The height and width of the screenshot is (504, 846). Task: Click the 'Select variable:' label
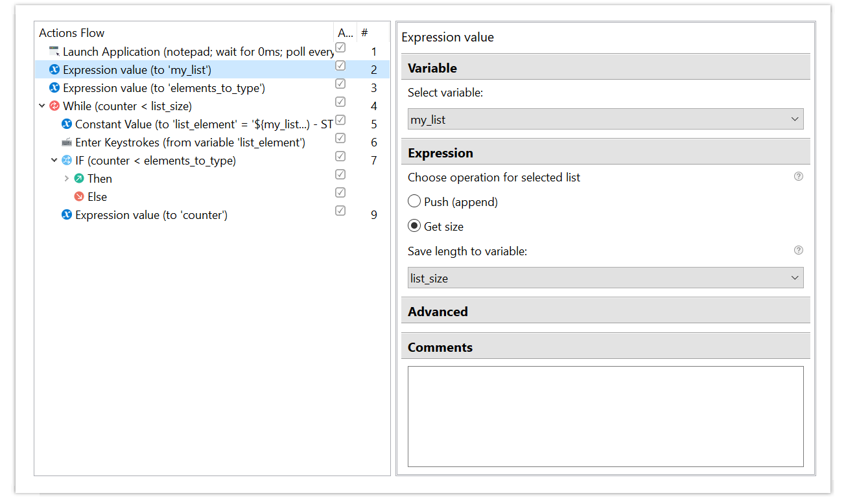pos(445,93)
